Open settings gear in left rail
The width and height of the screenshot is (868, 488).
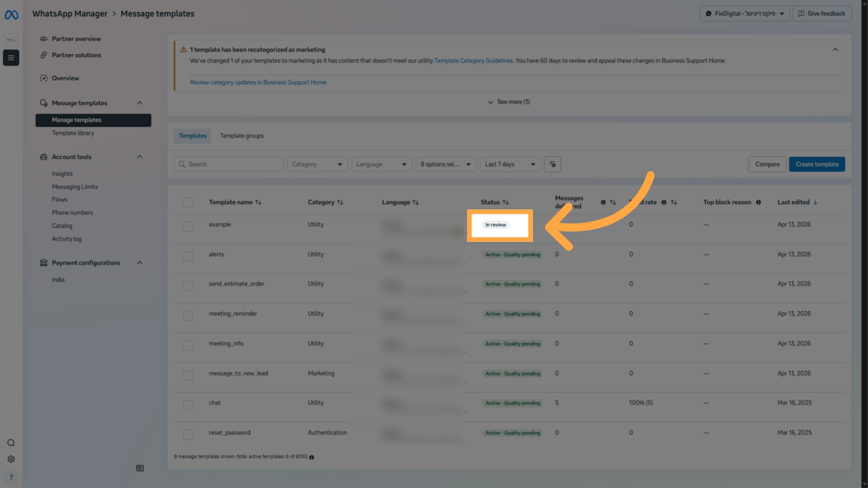[x=11, y=459]
